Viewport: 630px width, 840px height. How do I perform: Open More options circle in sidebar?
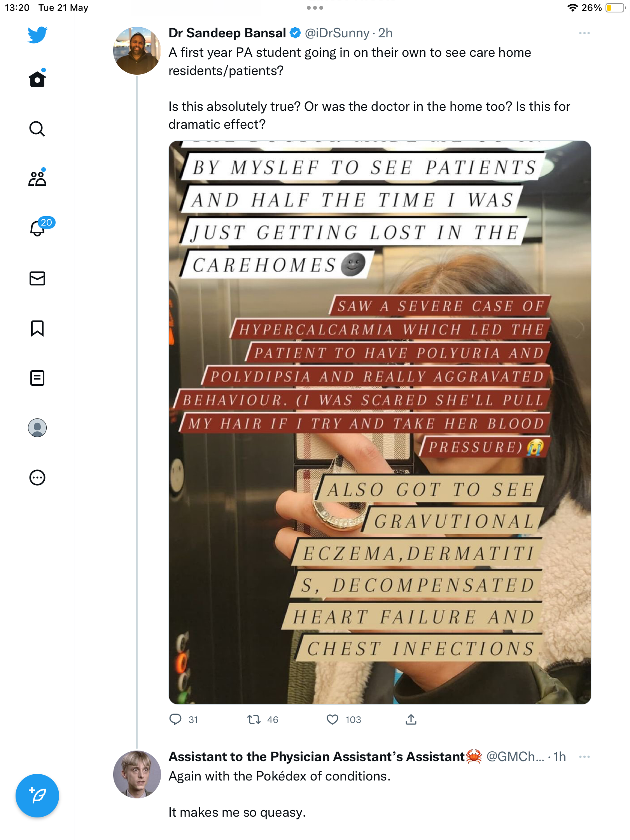coord(37,478)
